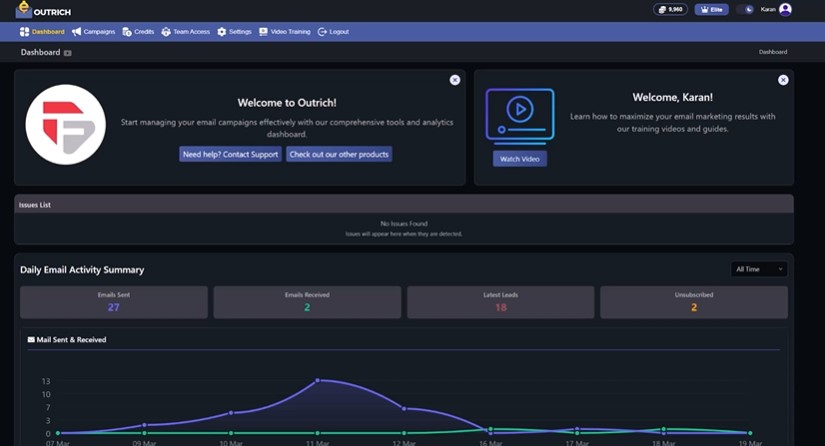Open the Settings menu item
Image resolution: width=825 pixels, height=446 pixels.
coord(234,32)
